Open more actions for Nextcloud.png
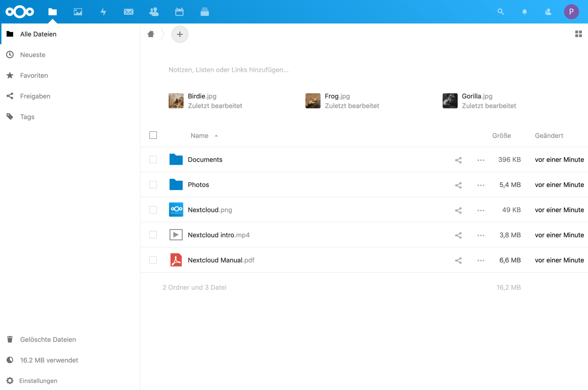 tap(481, 210)
